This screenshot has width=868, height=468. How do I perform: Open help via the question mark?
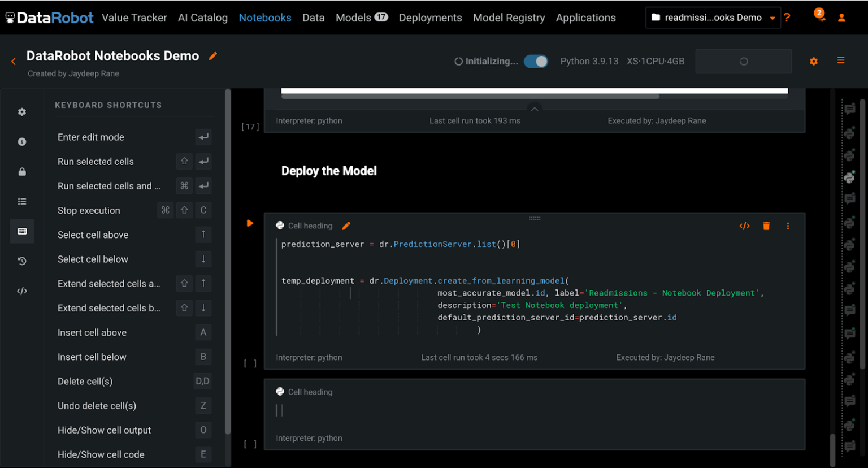pyautogui.click(x=788, y=18)
